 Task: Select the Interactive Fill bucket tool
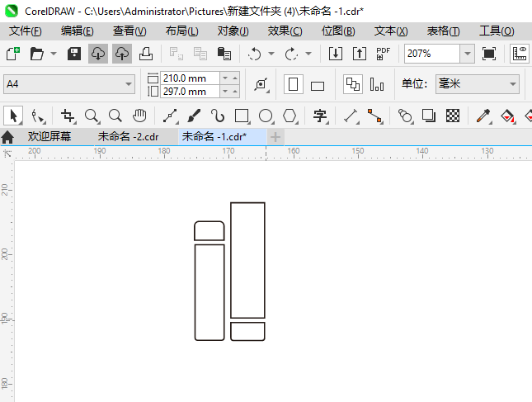click(508, 116)
